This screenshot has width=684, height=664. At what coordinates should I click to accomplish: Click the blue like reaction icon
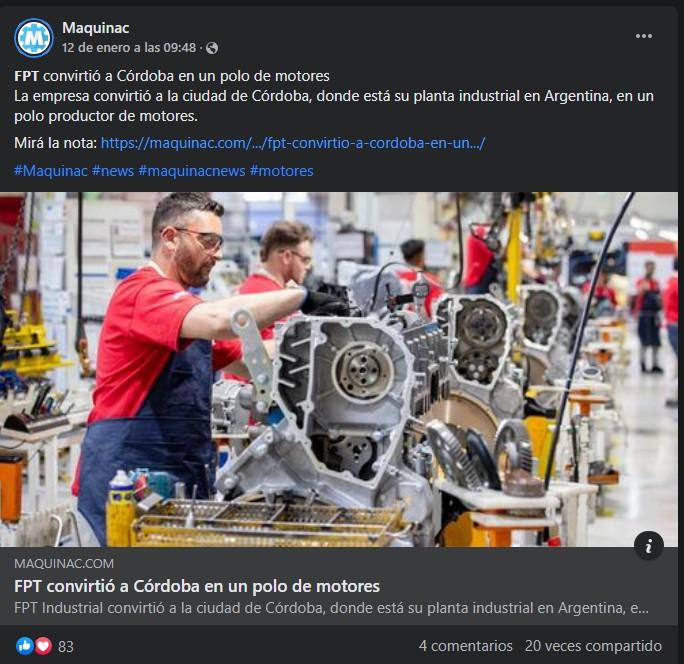click(x=24, y=646)
